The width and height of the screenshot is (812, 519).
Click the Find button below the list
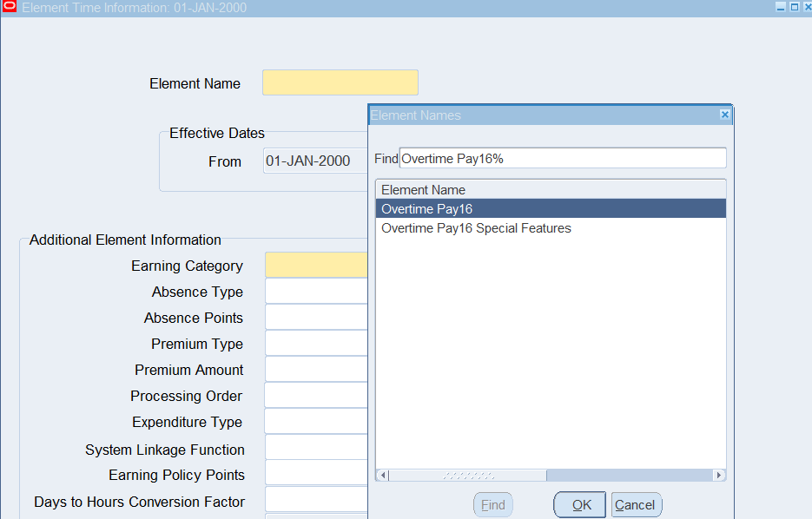(x=492, y=505)
